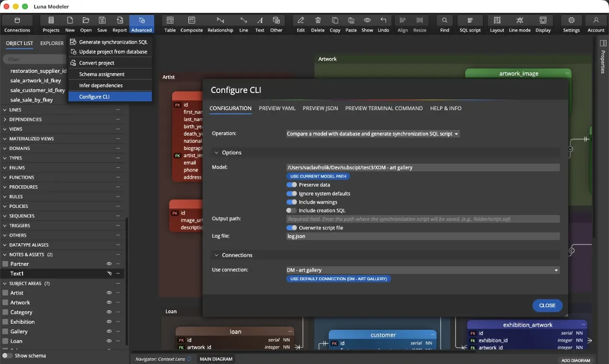Click the Output path input field
Screen dimensions: 609x364
point(422,219)
